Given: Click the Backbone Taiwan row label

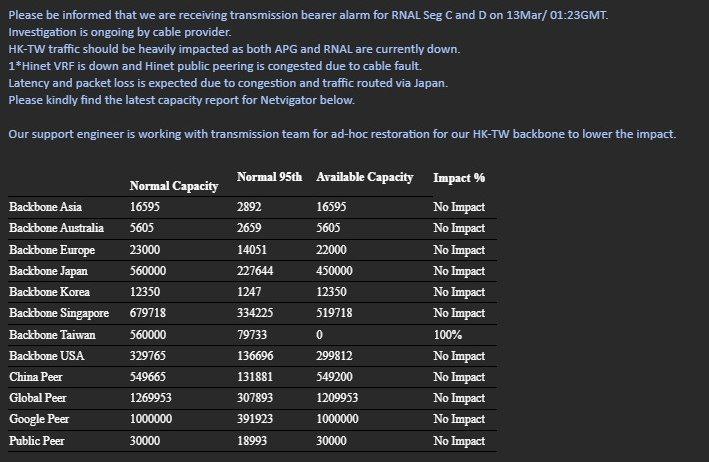Looking at the screenshot, I should (52, 335).
